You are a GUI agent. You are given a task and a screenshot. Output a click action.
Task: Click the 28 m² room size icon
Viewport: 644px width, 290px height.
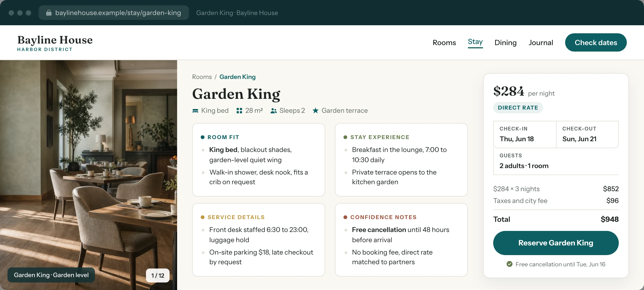[x=239, y=111]
